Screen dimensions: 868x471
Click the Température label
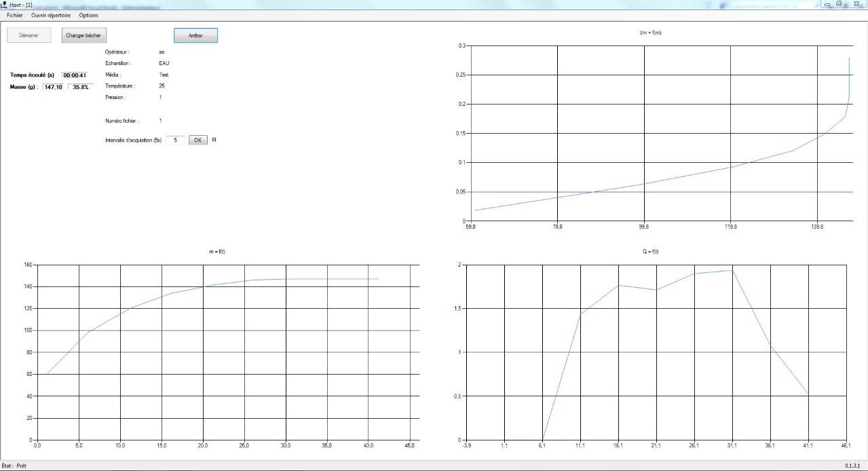pos(120,86)
